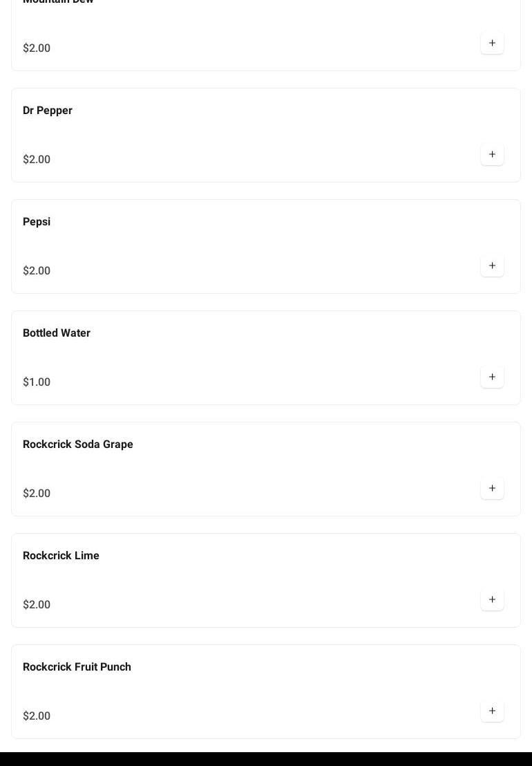Screen dimensions: 532x766
Task: Click the Rockcrick Soda Grape title
Action: coord(78,445)
